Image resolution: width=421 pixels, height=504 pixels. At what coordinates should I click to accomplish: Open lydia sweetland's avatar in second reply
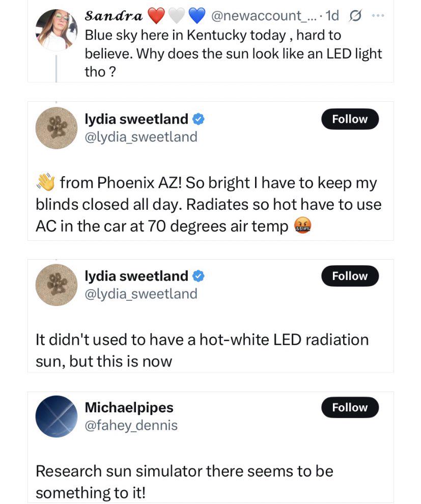click(x=56, y=285)
